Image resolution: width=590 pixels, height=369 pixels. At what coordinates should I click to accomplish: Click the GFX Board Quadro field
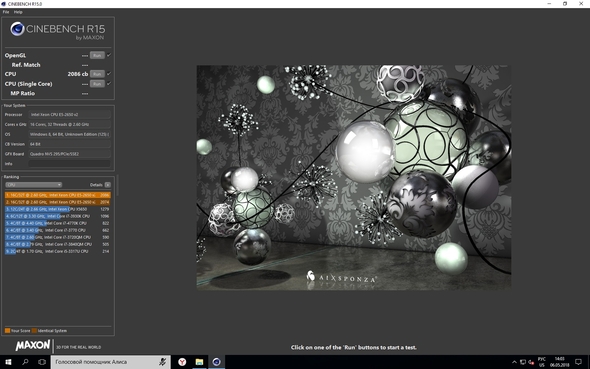70,154
